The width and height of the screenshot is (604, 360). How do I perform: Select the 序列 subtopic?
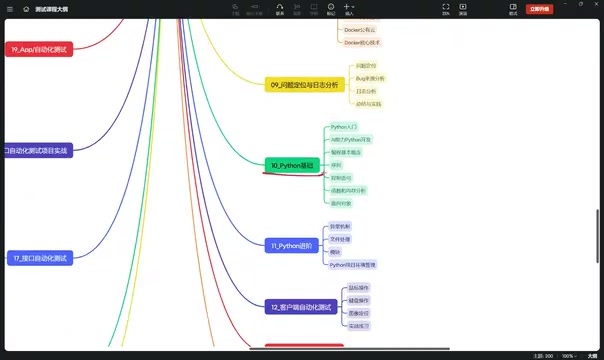pos(336,165)
